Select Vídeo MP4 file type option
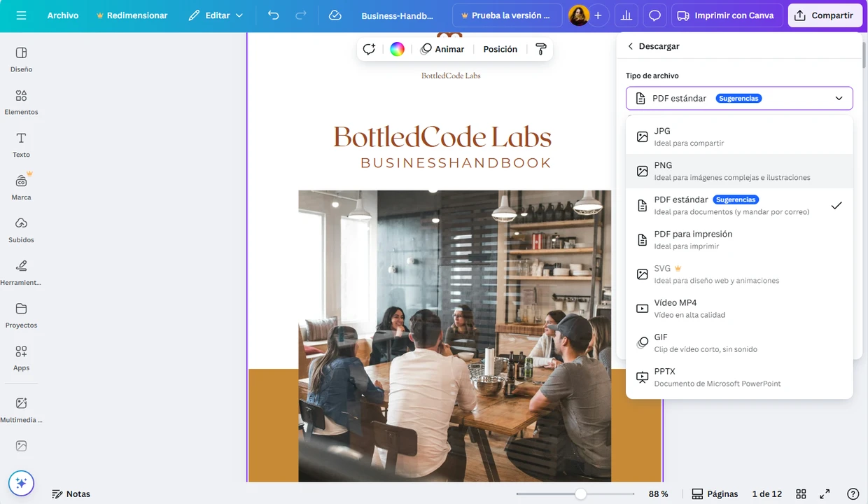Screen dimensions: 868x504 [x=739, y=308]
